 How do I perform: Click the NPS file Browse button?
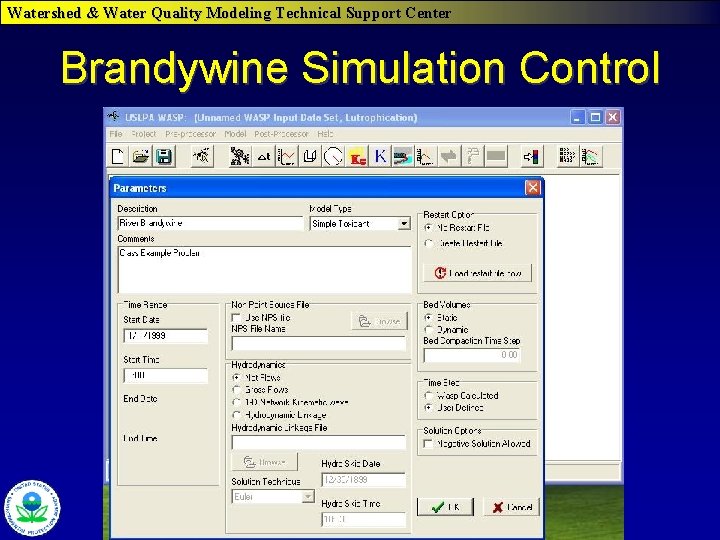(379, 321)
